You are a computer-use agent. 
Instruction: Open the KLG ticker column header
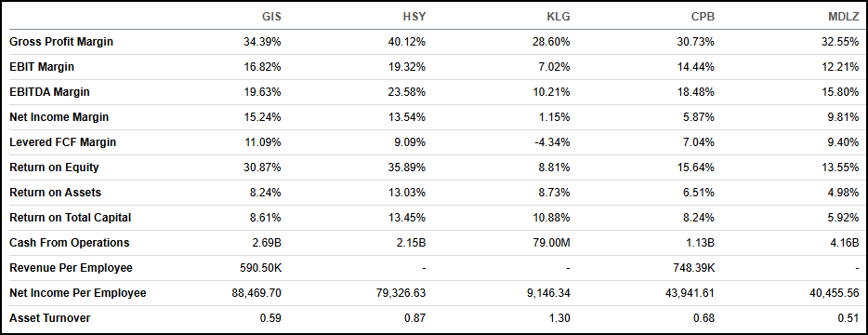click(559, 17)
